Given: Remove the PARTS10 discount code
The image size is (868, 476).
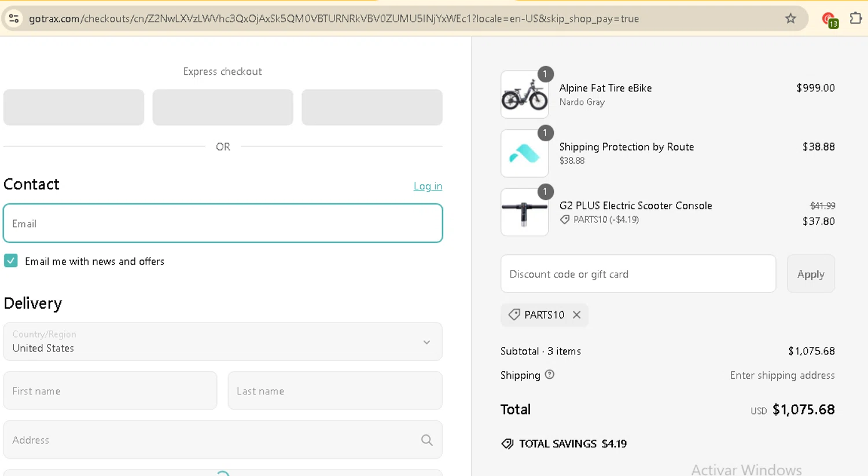Looking at the screenshot, I should tap(576, 315).
